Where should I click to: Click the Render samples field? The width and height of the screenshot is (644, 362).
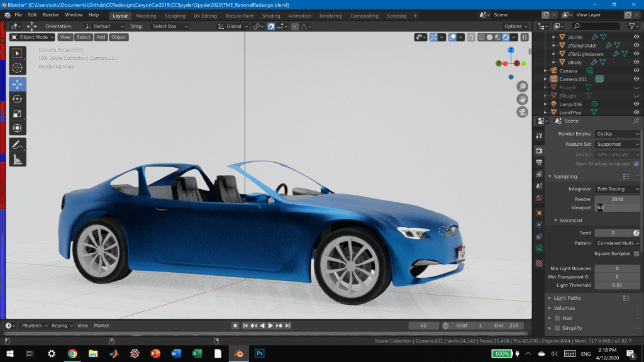617,199
